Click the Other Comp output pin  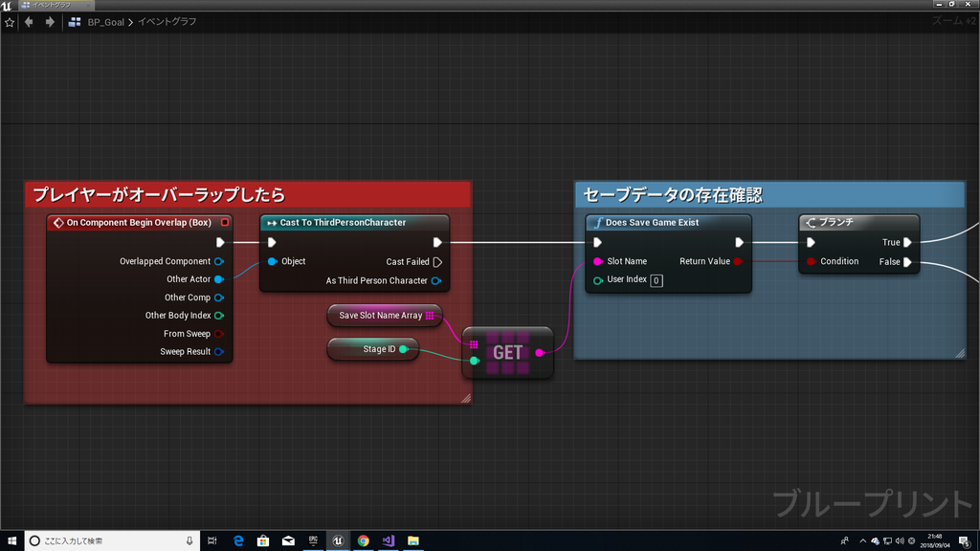(x=219, y=298)
